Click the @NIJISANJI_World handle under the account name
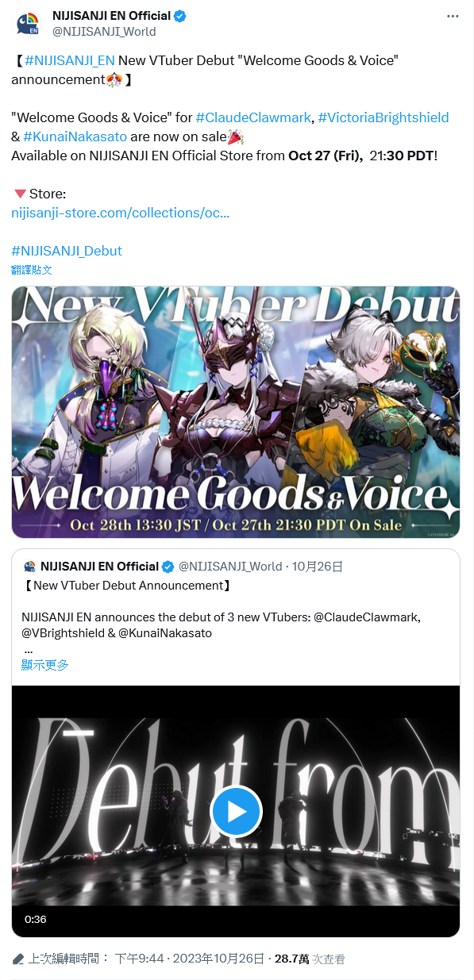474x980 pixels. 104,32
